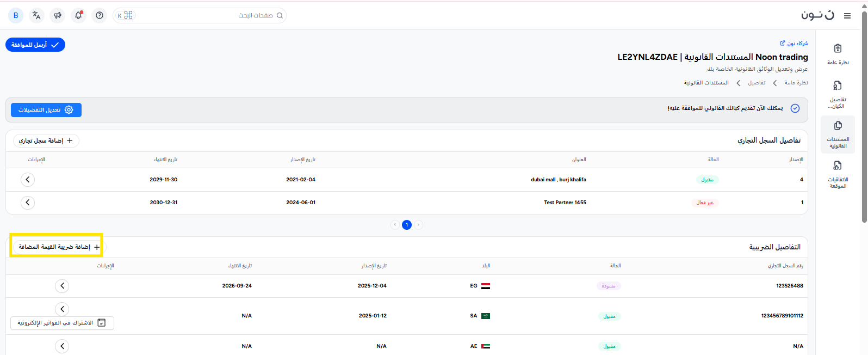Click إضافة سجل تجاري button
The height and width of the screenshot is (355, 868).
(x=46, y=141)
